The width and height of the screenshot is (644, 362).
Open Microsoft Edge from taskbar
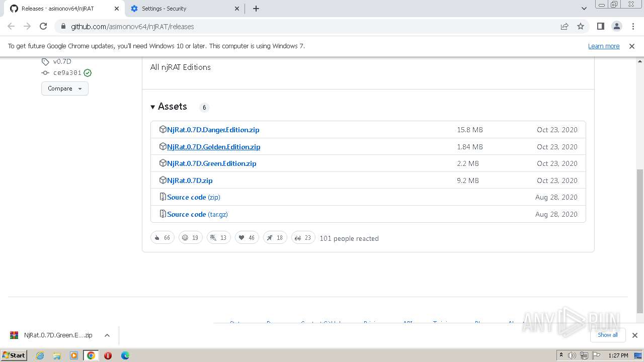click(125, 355)
